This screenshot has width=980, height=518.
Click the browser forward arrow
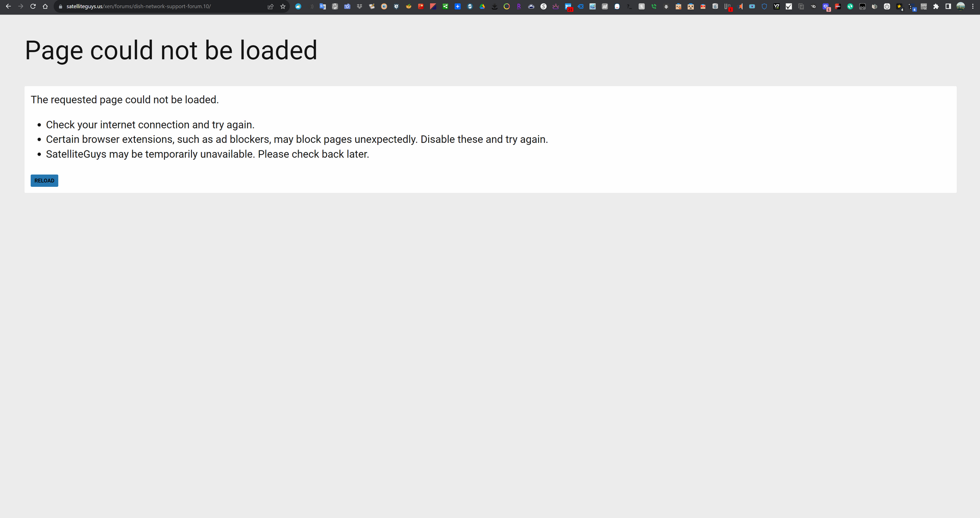click(x=20, y=7)
